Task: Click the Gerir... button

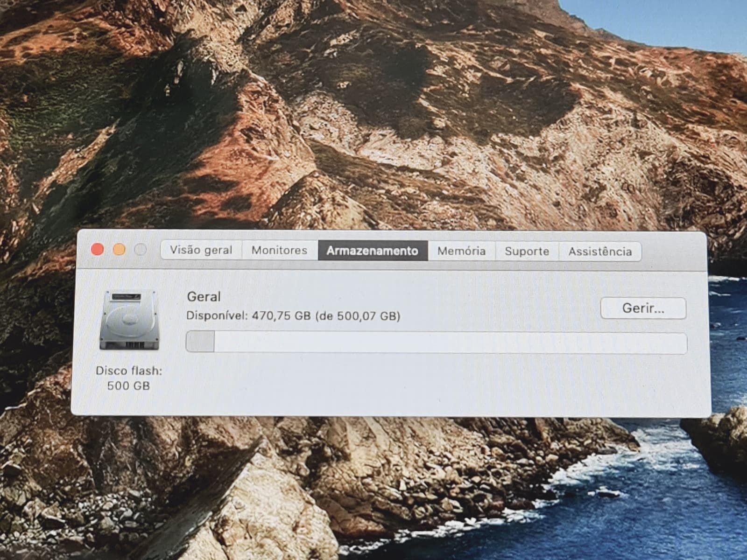Action: coord(643,308)
